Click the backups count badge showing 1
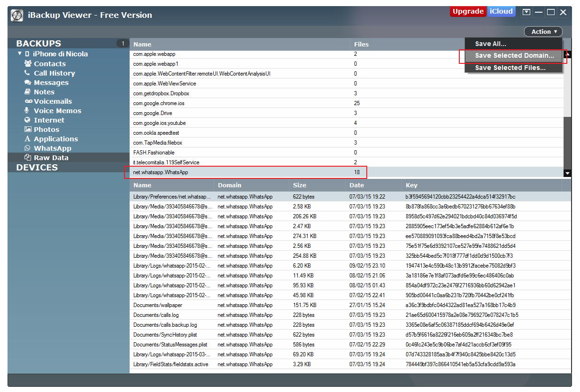The height and width of the screenshot is (392, 580). click(x=123, y=44)
